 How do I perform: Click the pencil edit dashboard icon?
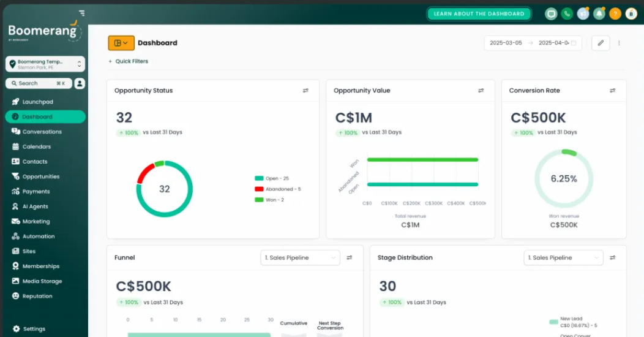(601, 43)
